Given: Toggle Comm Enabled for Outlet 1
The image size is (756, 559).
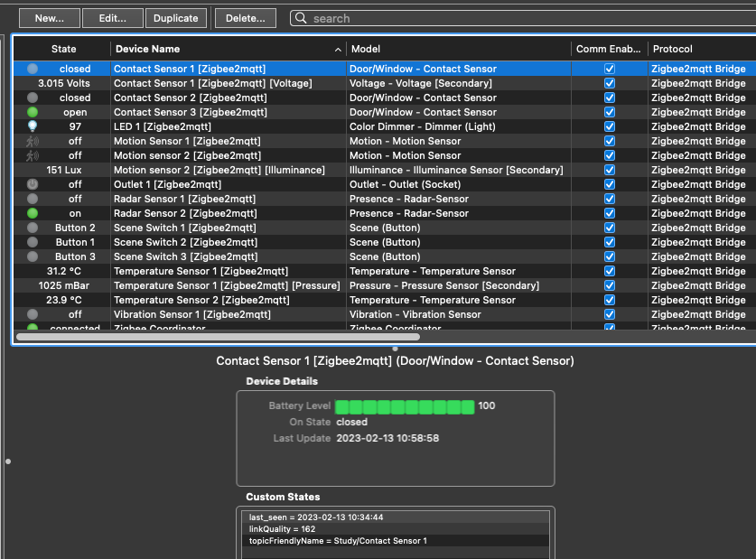Looking at the screenshot, I should coord(610,184).
